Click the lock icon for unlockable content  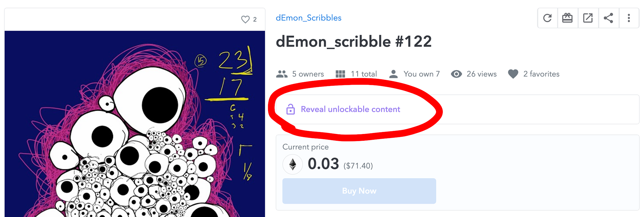point(290,109)
